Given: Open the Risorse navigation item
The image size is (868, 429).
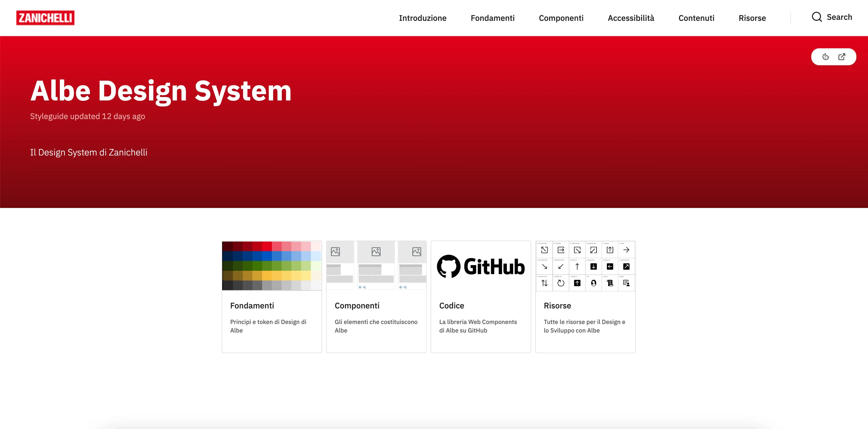Looking at the screenshot, I should tap(752, 18).
